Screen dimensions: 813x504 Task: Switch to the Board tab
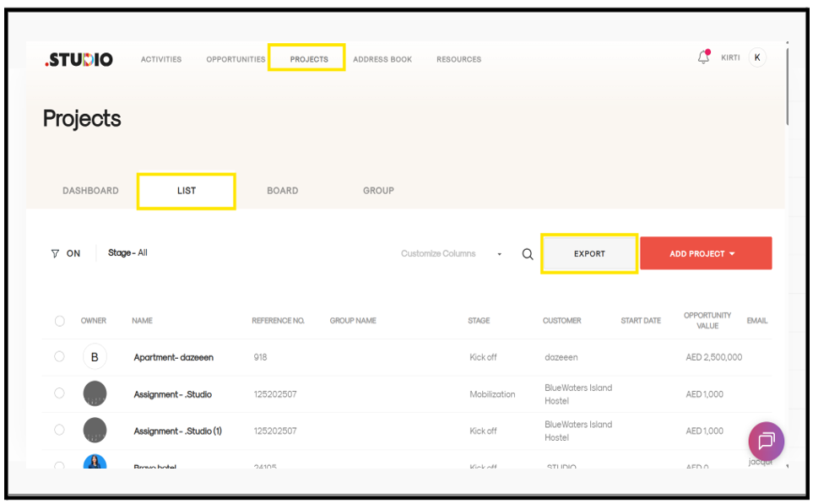pos(283,191)
